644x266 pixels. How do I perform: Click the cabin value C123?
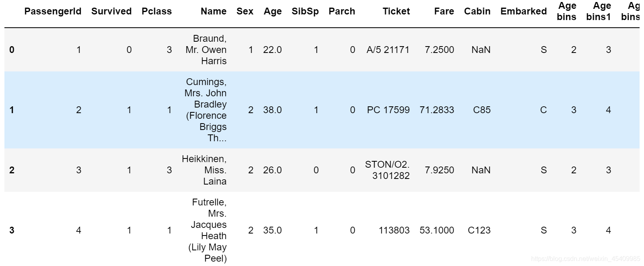(x=479, y=230)
